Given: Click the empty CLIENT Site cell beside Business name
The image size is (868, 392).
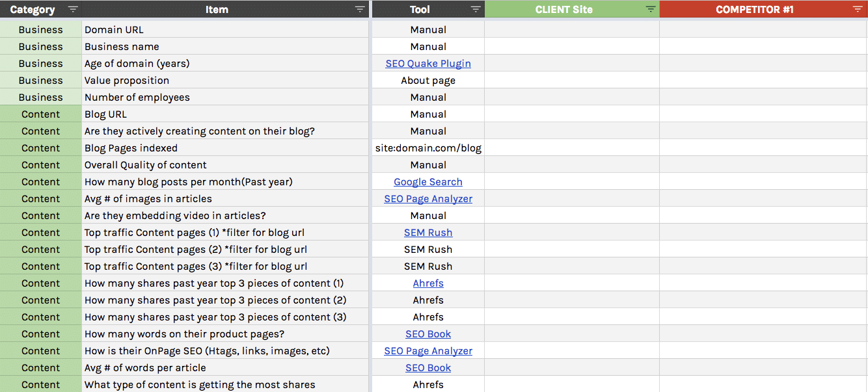Looking at the screenshot, I should 571,46.
